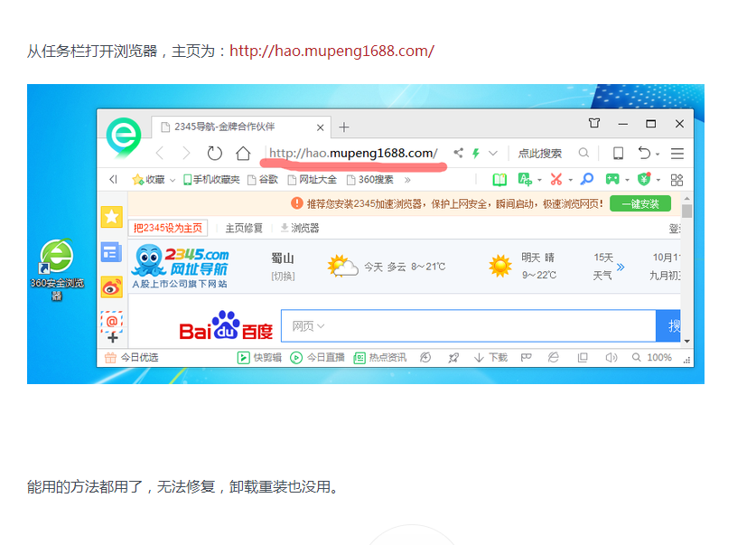Image resolution: width=756 pixels, height=545 pixels.
Task: Click 今日直播 in the status bar
Action: [317, 357]
